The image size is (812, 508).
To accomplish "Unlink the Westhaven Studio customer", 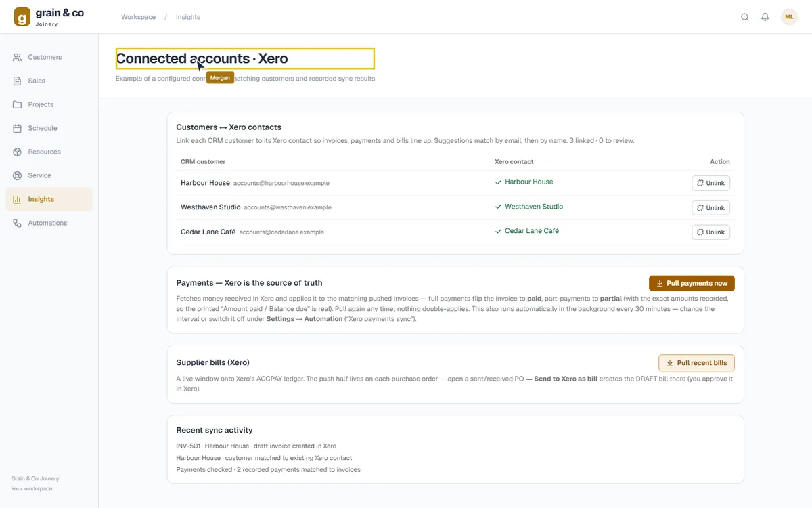I will click(x=710, y=208).
